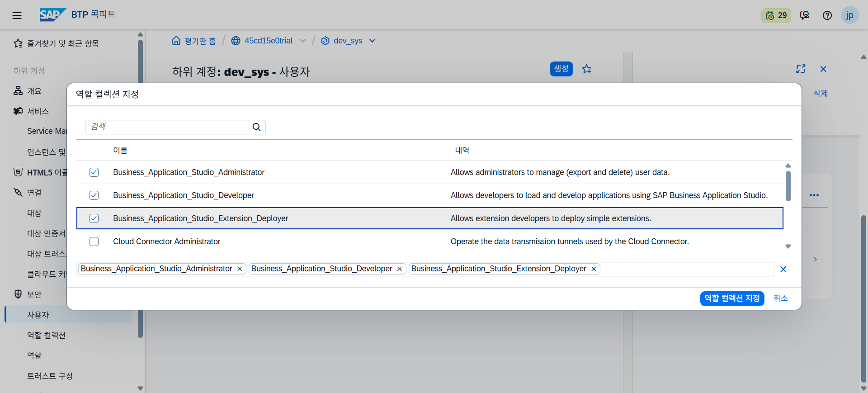Click the selected role collections token field
The width and height of the screenshot is (868, 393).
[425, 269]
